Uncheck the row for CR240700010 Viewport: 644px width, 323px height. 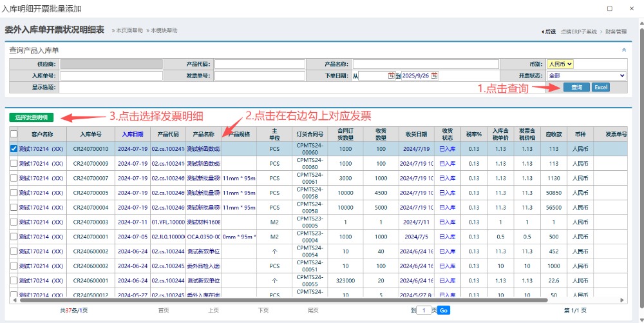[14, 149]
